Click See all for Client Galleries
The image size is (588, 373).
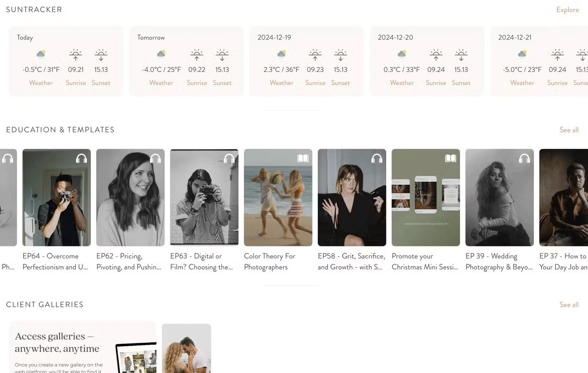pyautogui.click(x=569, y=305)
